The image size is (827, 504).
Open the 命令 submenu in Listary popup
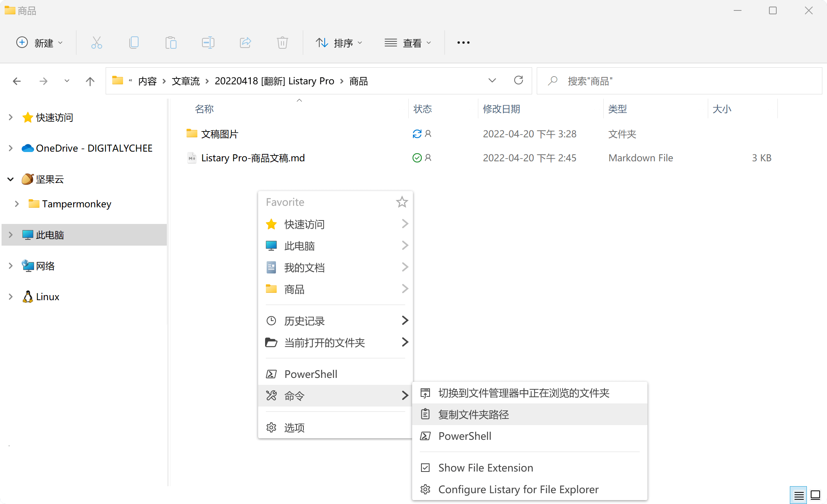click(294, 396)
